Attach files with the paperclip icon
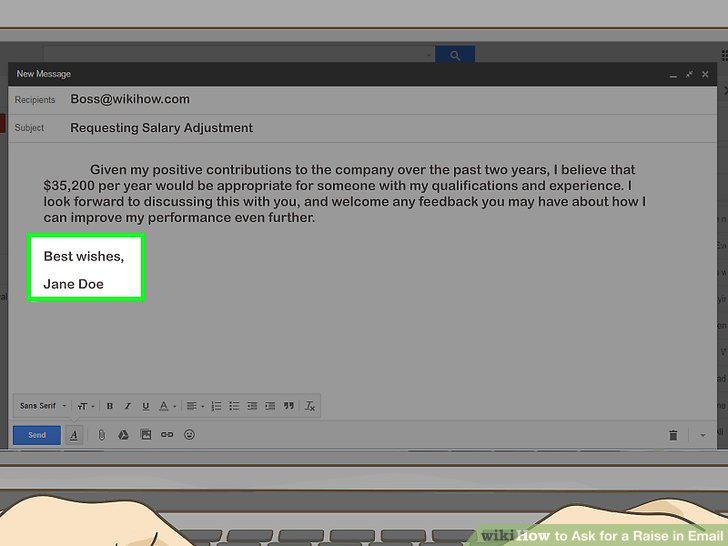 coord(101,435)
